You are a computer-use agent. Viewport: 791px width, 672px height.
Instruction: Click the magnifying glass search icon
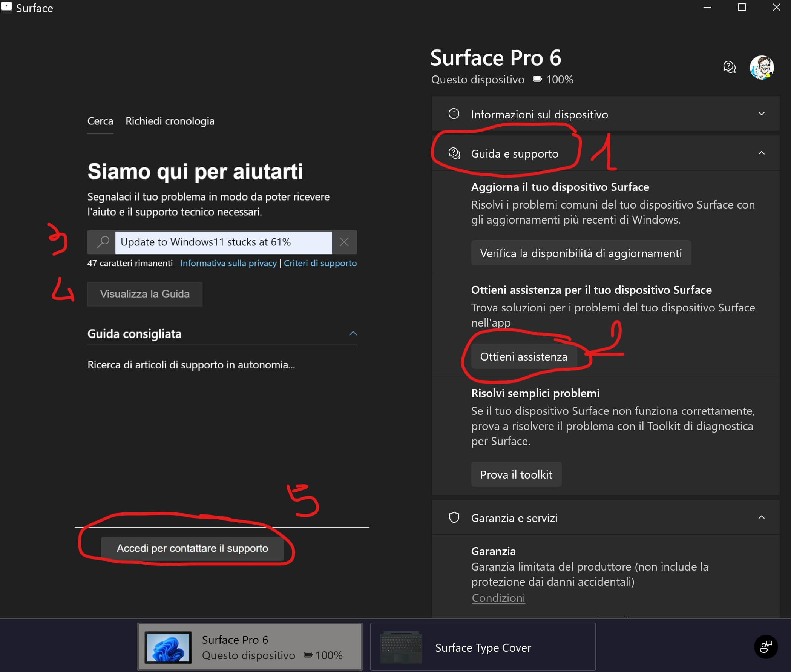pos(103,242)
